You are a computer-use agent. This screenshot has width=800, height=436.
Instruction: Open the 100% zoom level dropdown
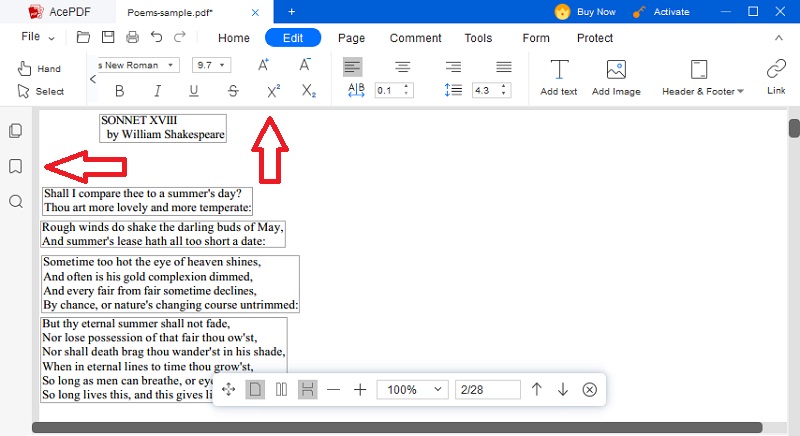tap(412, 390)
